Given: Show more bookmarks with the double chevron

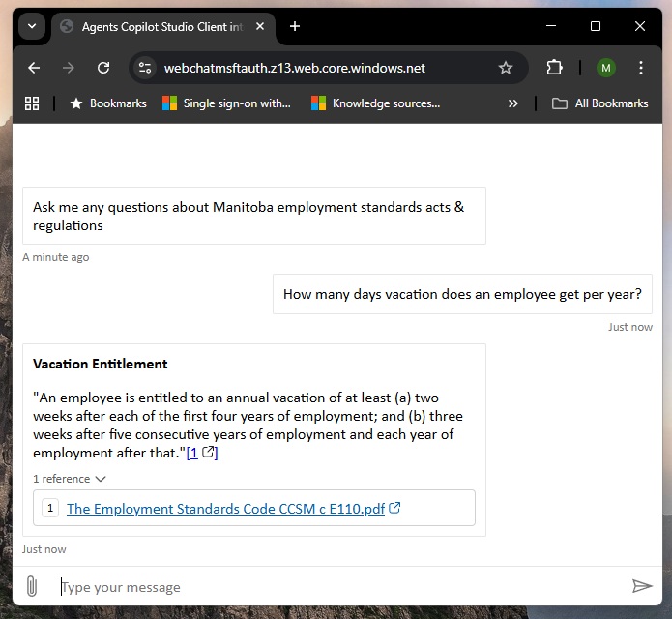Looking at the screenshot, I should point(512,103).
